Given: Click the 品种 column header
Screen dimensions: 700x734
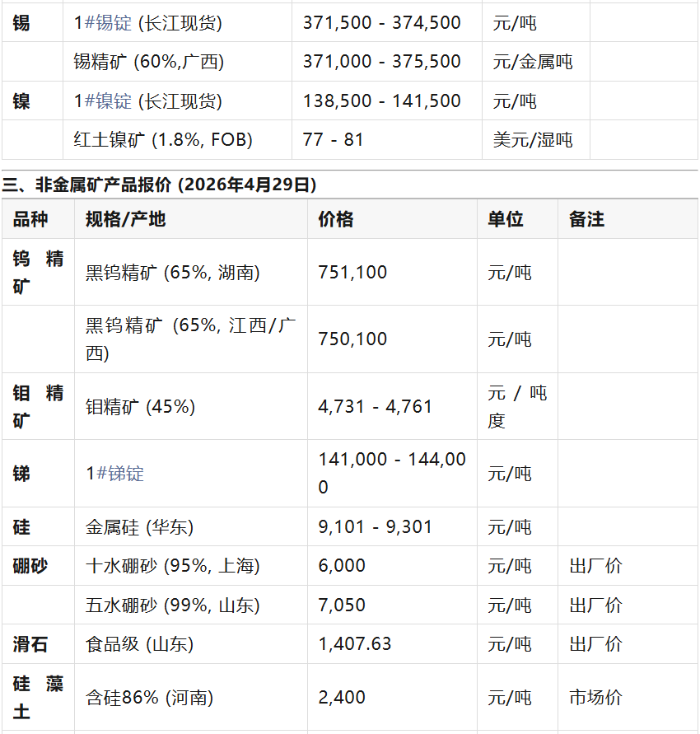Looking at the screenshot, I should pyautogui.click(x=30, y=219).
